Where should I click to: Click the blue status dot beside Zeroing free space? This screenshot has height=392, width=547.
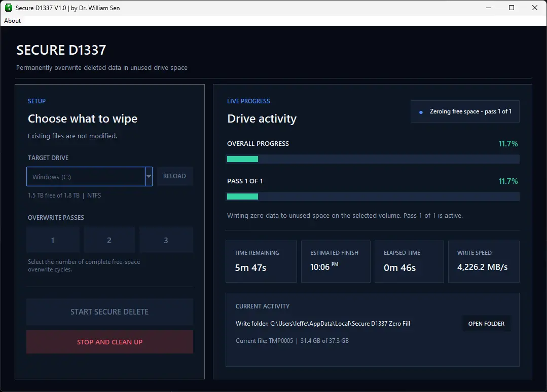(421, 112)
